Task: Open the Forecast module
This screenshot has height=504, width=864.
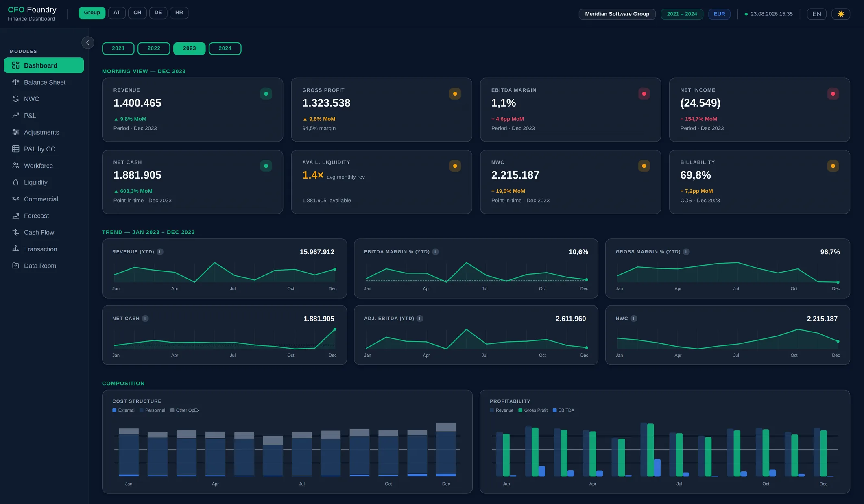Action: click(x=44, y=216)
